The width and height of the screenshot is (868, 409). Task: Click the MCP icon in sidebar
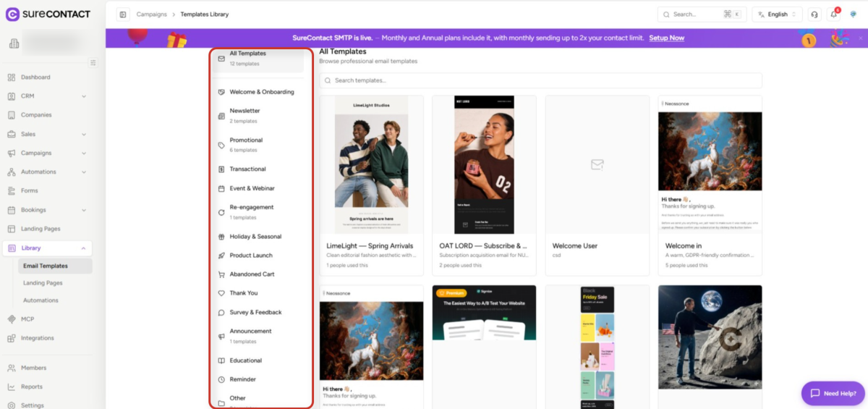(11, 319)
